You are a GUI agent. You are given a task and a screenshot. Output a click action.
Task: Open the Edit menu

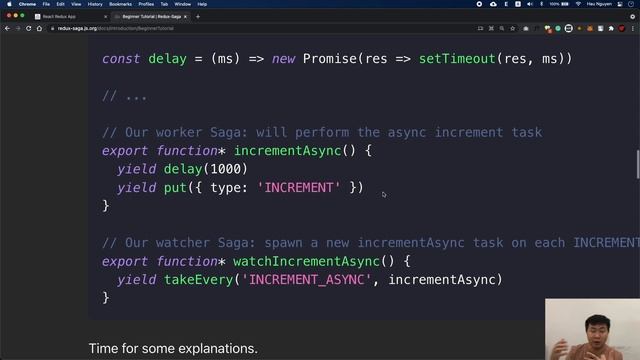60,4
